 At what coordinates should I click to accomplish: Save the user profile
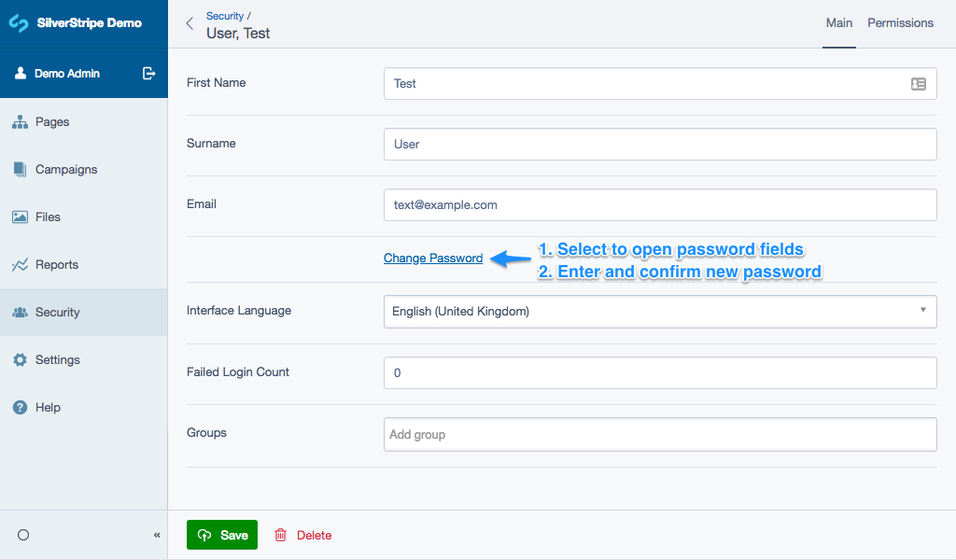(x=221, y=535)
